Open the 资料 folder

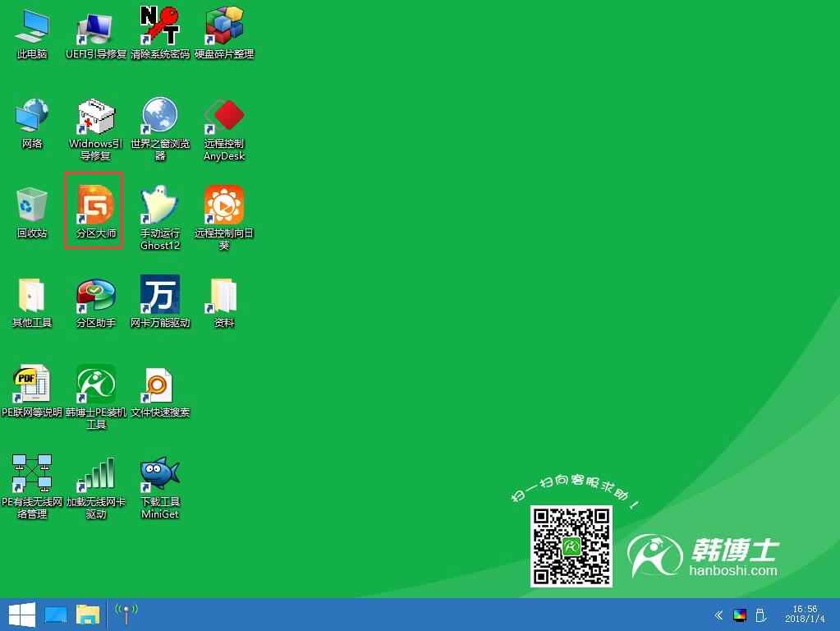(x=223, y=296)
